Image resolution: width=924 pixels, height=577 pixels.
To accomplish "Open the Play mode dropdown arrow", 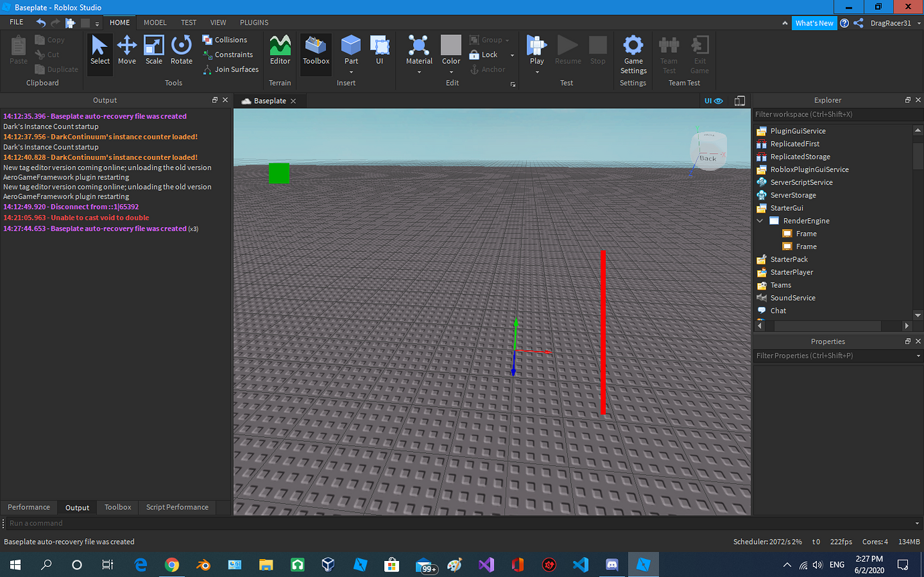I will coord(537,72).
